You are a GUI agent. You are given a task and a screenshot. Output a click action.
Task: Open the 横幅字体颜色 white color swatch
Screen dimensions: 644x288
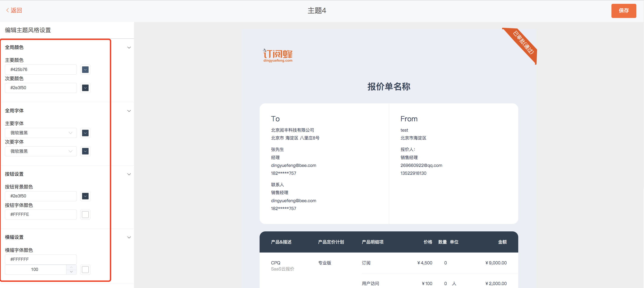pos(85,270)
